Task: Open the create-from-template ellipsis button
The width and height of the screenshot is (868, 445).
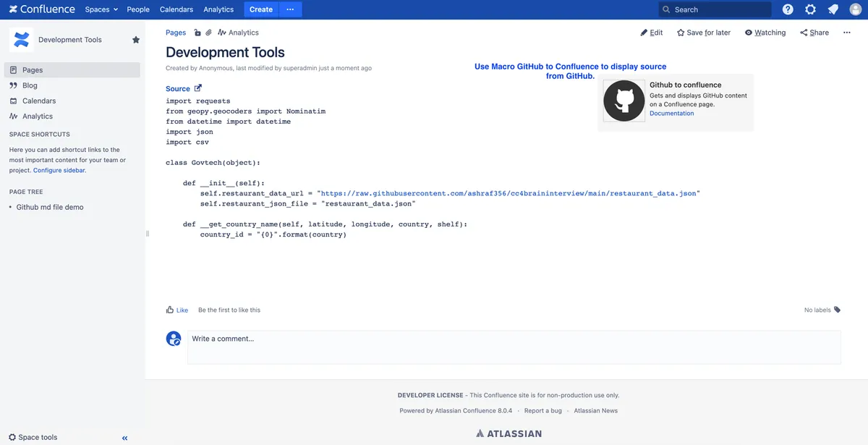Action: [x=291, y=9]
